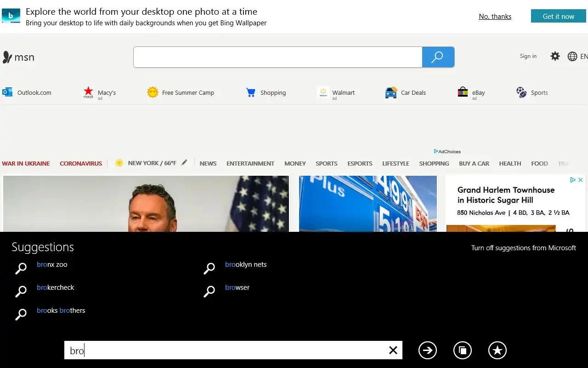This screenshot has width=588, height=368.
Task: Click the magnifier beside brokercheck
Action: [x=21, y=292]
